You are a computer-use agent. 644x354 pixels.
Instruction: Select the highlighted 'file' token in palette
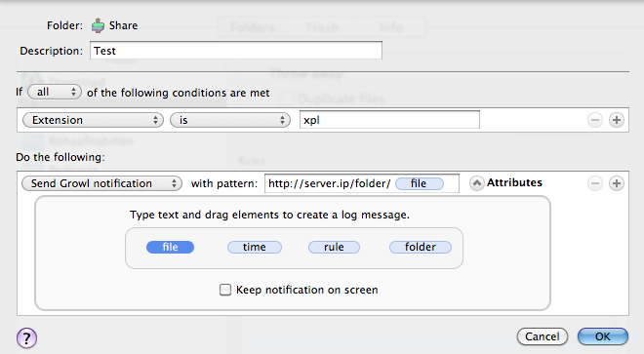[x=170, y=248]
